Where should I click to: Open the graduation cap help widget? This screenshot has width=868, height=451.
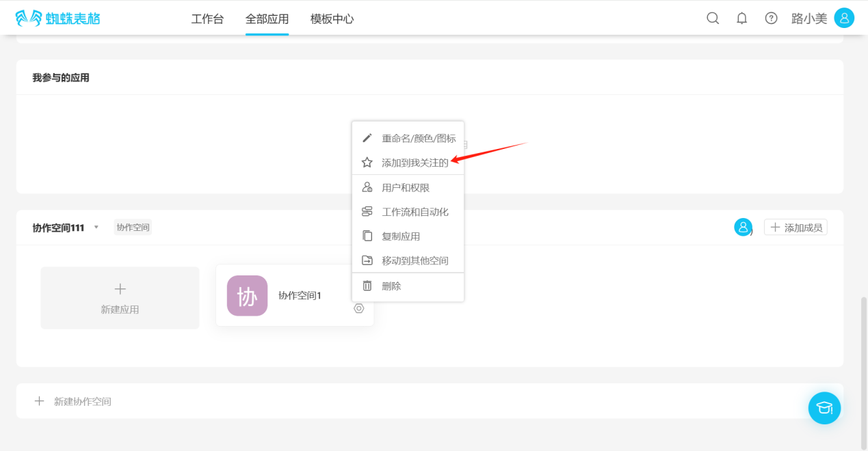click(x=824, y=408)
